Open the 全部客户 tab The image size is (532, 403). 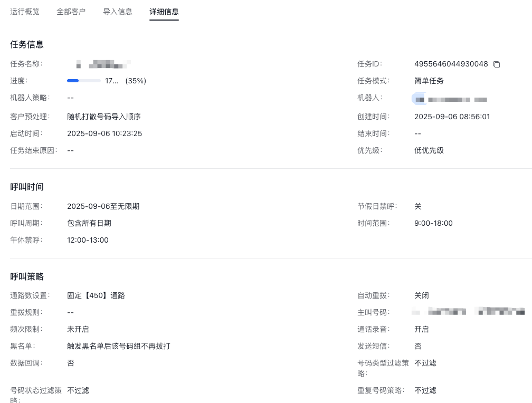click(x=71, y=12)
